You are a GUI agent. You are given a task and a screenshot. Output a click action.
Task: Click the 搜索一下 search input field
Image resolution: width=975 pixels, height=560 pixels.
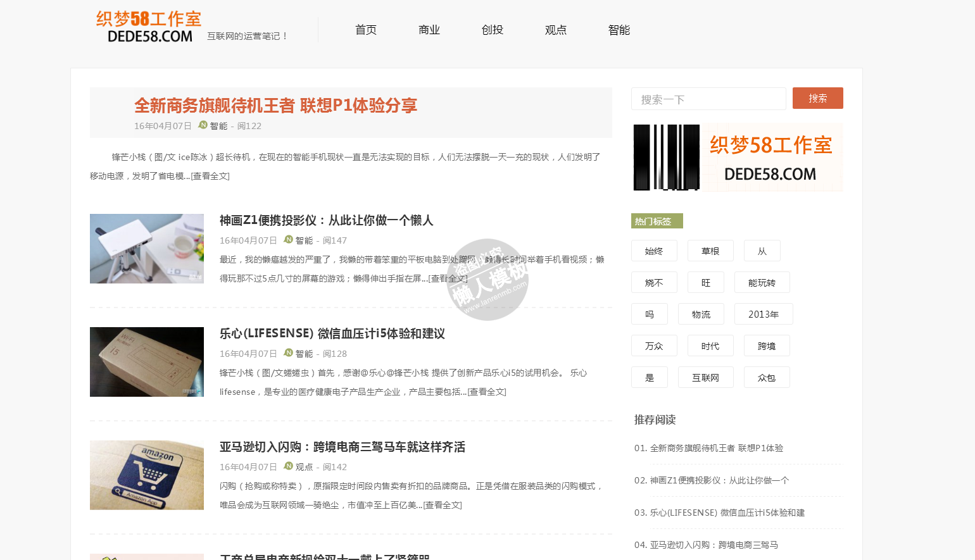708,99
